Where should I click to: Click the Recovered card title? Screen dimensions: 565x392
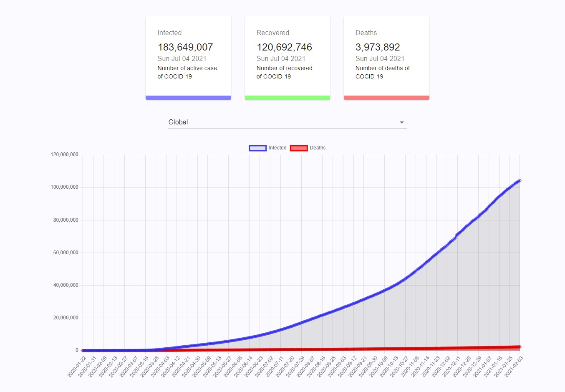[273, 33]
